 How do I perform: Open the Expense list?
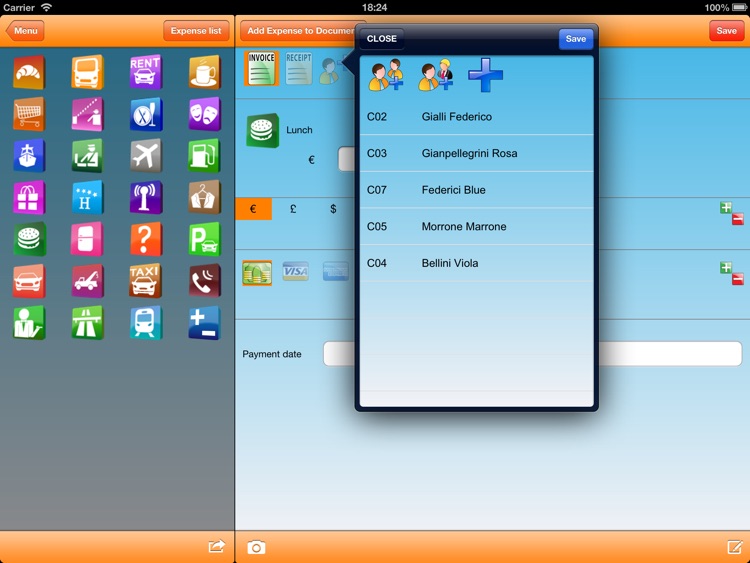pos(196,31)
